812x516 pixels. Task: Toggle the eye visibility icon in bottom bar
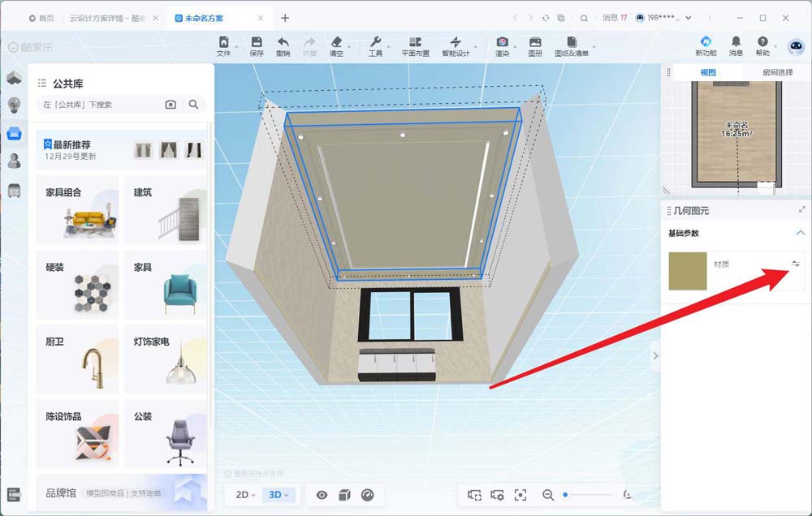click(x=322, y=495)
